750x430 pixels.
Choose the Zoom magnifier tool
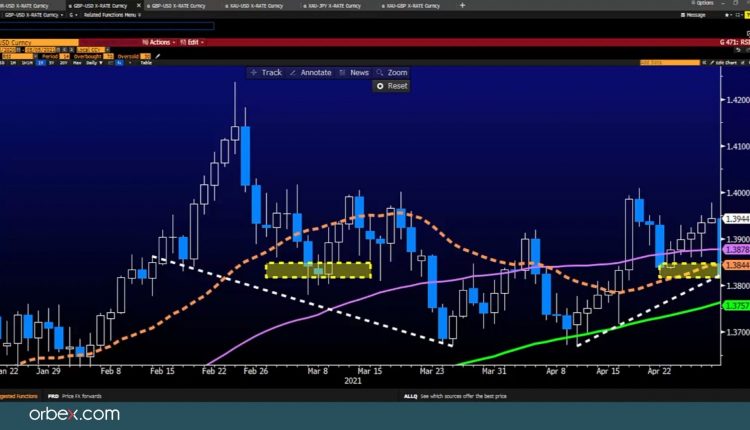[x=392, y=73]
